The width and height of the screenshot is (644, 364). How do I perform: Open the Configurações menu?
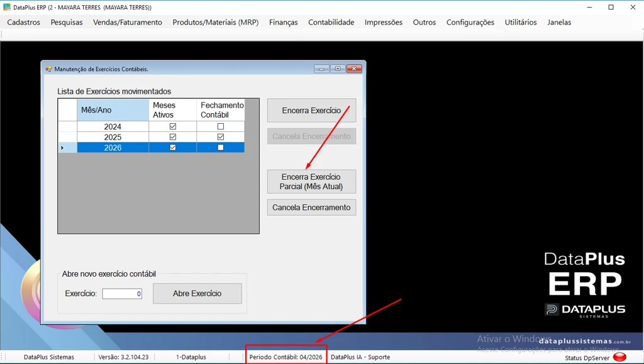point(470,22)
